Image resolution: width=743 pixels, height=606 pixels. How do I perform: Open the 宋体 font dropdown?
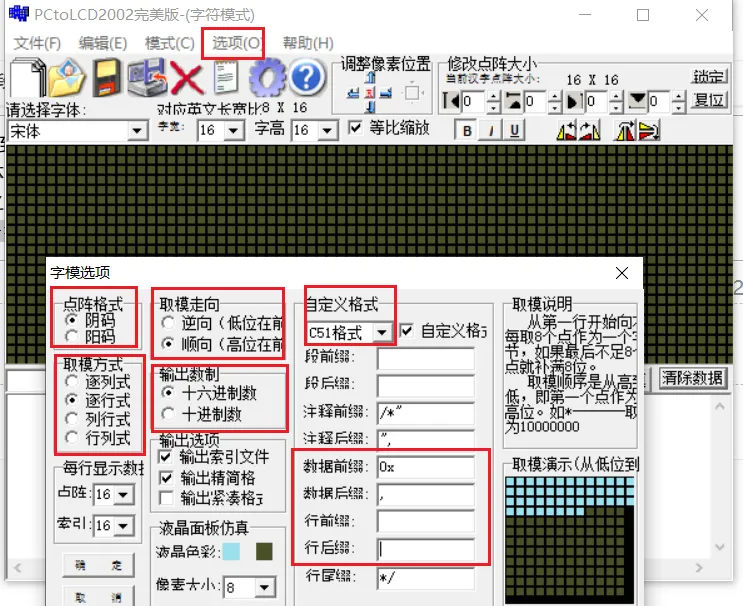[137, 130]
